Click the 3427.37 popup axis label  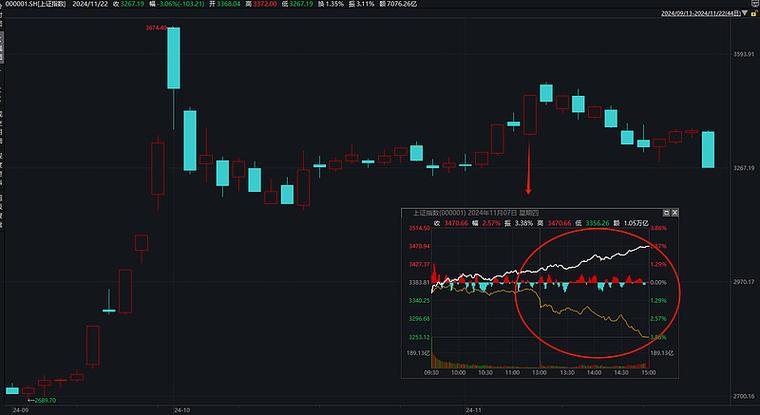[419, 264]
